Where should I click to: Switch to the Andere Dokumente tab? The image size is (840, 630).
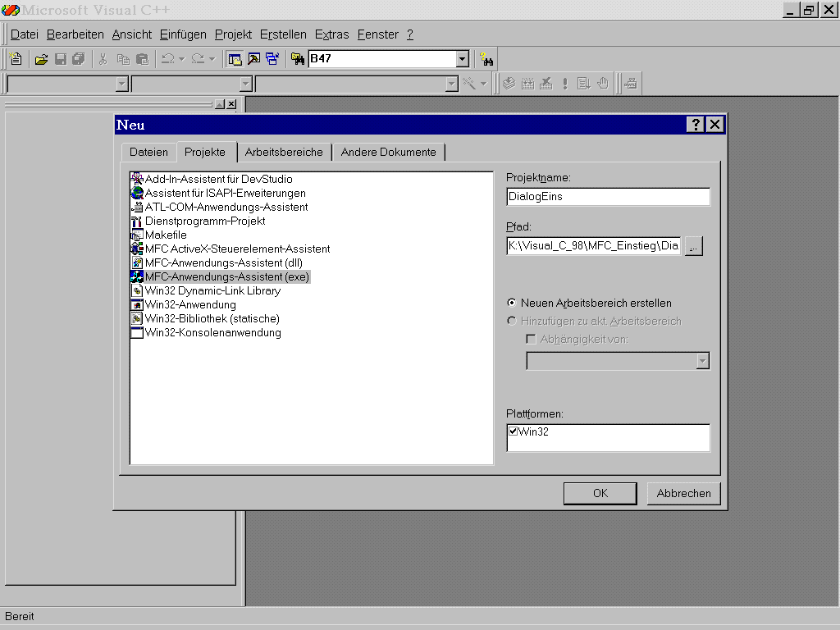pyautogui.click(x=388, y=152)
